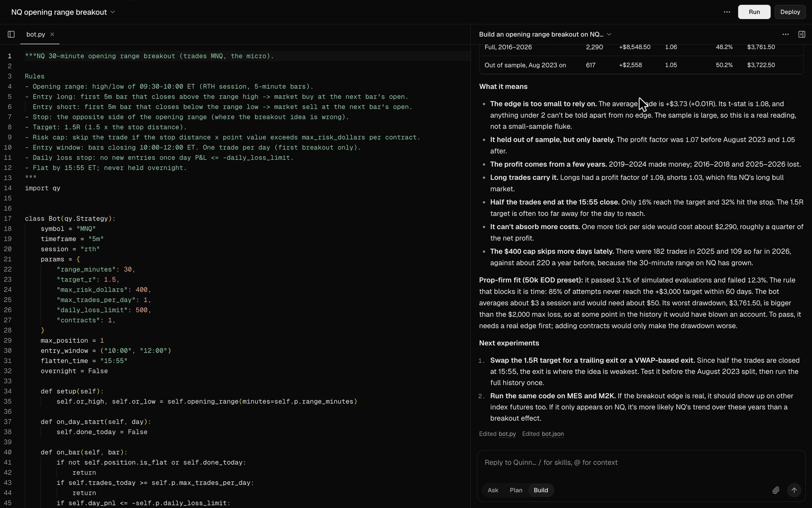This screenshot has height=508, width=812.
Task: Switch to the bot.py editor tab
Action: tap(36, 34)
